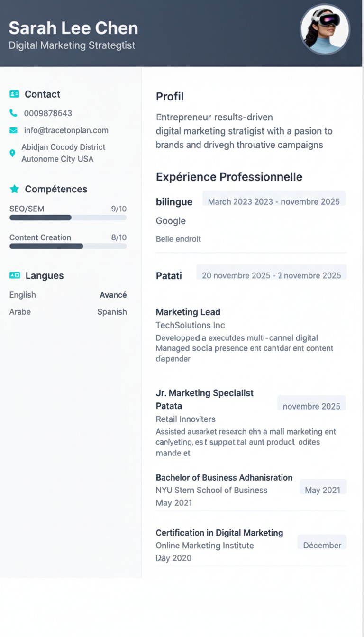Click the star icon beside Compétences
This screenshot has height=637, width=364.
coord(14,189)
